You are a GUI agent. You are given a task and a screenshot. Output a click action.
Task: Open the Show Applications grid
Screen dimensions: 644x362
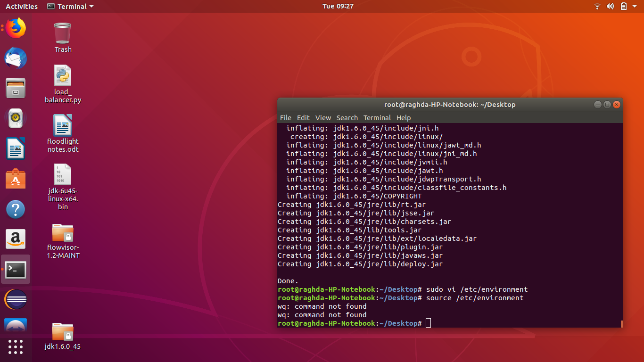(x=16, y=347)
